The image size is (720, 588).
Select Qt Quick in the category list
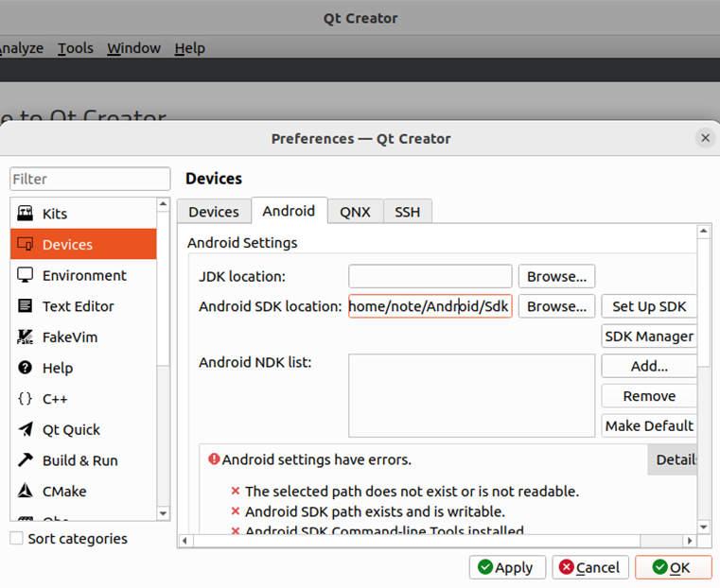(83, 430)
